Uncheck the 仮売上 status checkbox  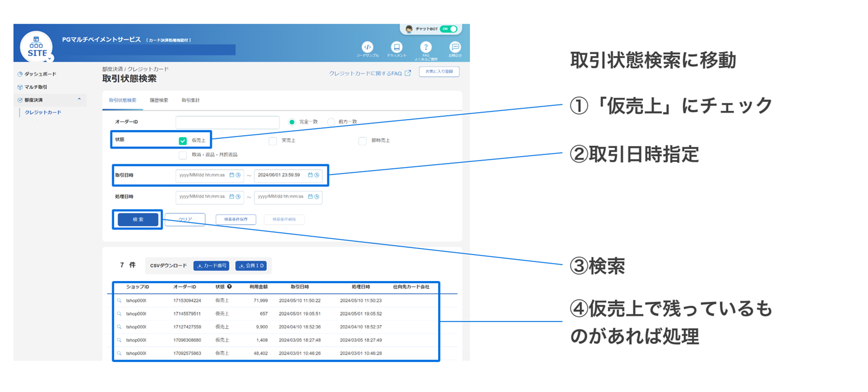click(183, 140)
